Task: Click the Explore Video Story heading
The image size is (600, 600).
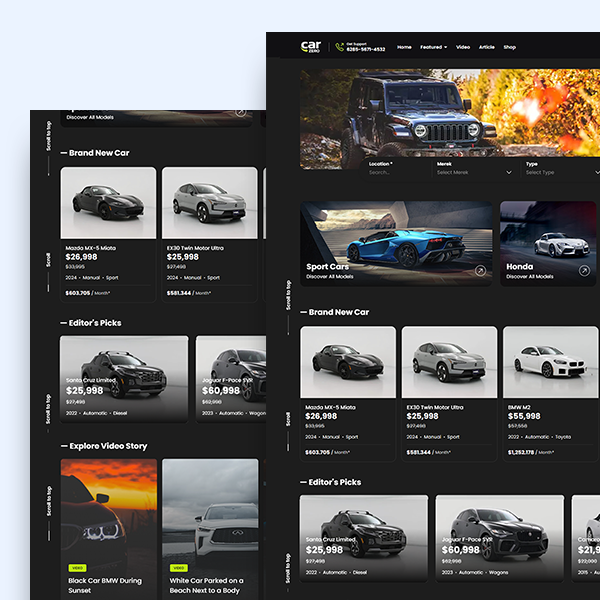Action: click(x=108, y=446)
